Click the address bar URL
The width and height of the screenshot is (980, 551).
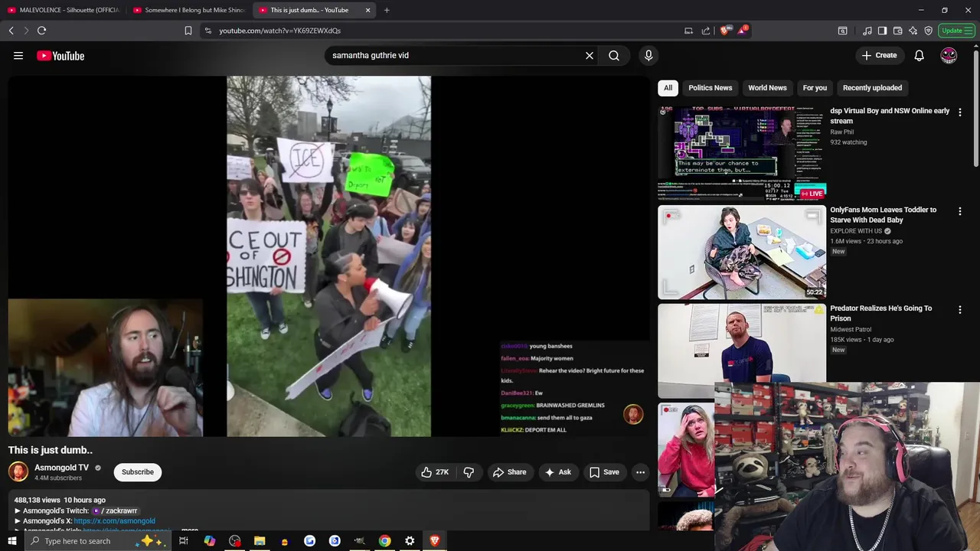pos(279,31)
